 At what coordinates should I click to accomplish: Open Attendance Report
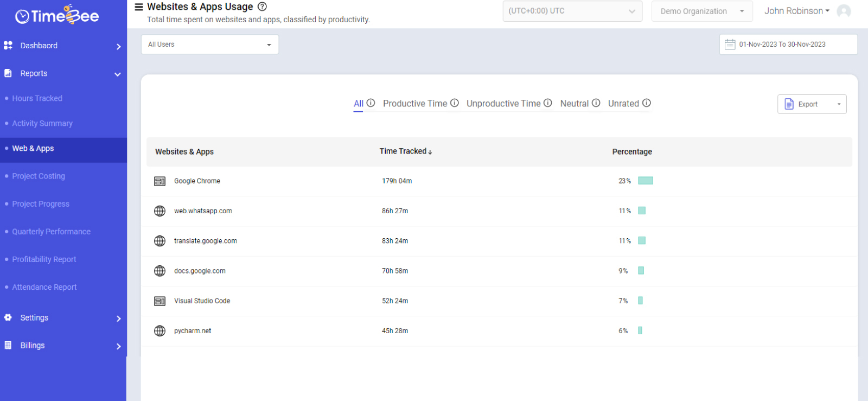44,287
